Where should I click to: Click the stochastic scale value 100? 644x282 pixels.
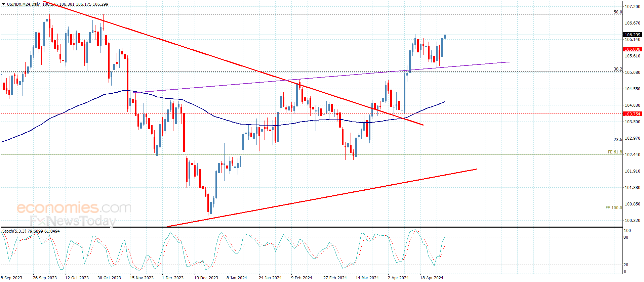(x=627, y=230)
